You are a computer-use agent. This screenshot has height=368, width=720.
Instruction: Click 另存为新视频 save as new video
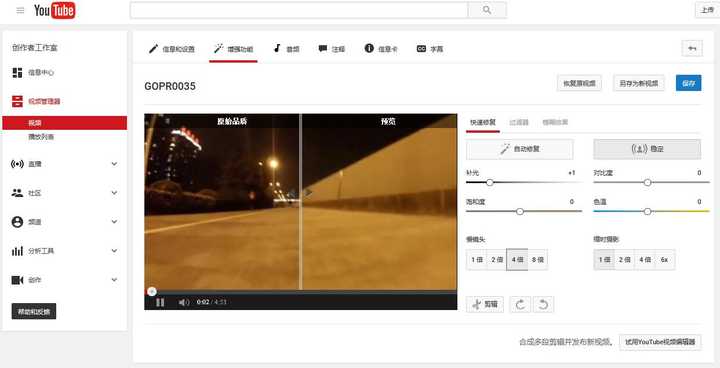click(x=639, y=83)
